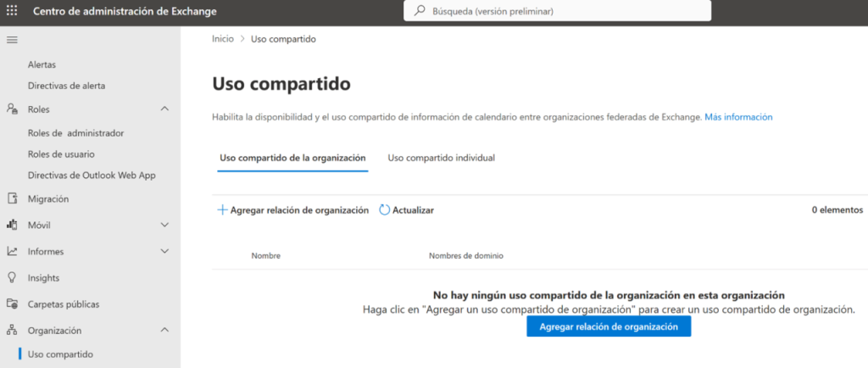Go to Inicio in breadcrumb
This screenshot has height=368, width=868.
(222, 39)
